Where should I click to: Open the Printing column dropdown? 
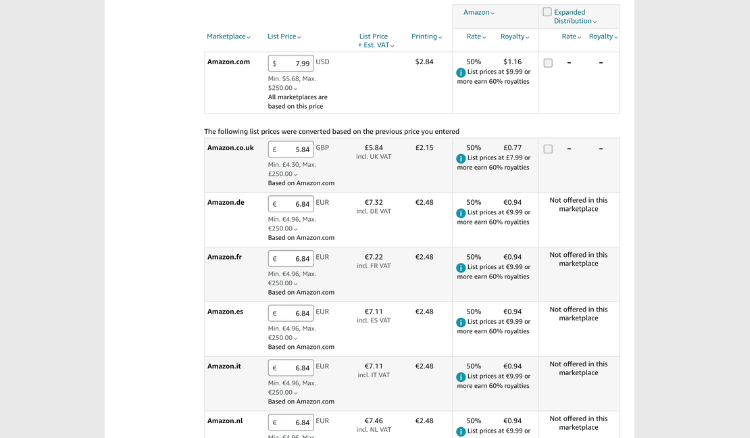point(427,36)
